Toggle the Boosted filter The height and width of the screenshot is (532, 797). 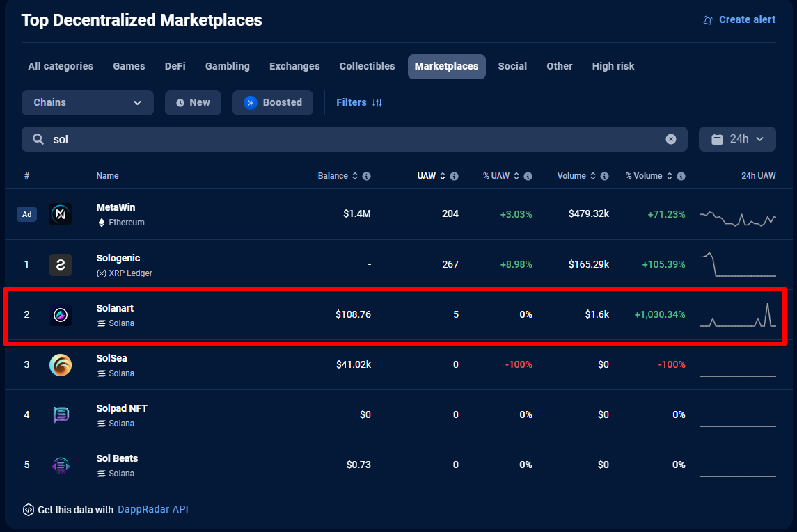pyautogui.click(x=273, y=103)
